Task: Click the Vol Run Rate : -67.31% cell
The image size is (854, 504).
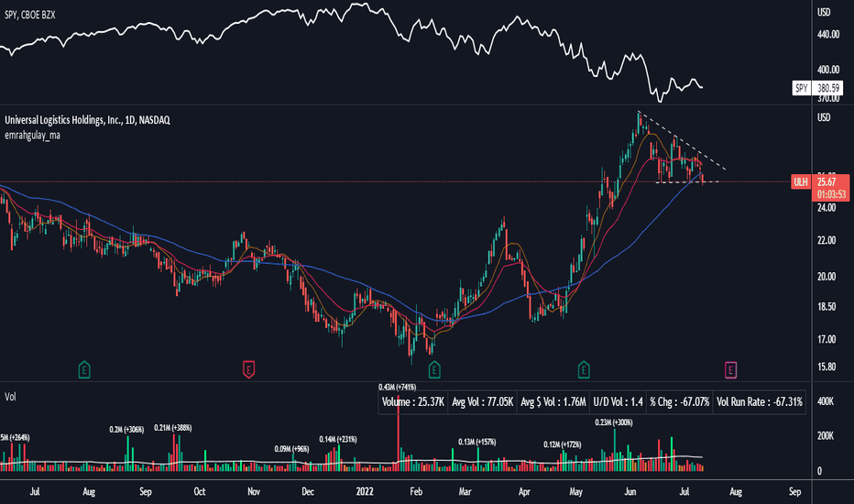Action: [760, 402]
